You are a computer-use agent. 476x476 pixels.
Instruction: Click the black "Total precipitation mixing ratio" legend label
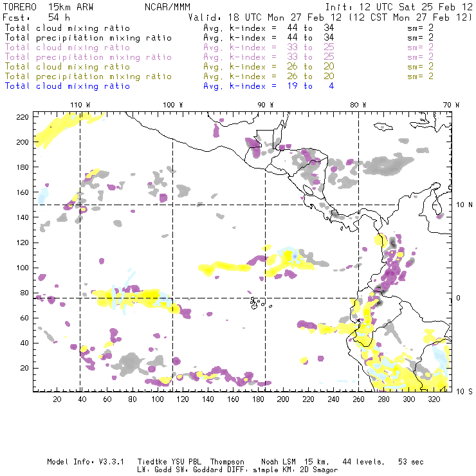pos(88,38)
